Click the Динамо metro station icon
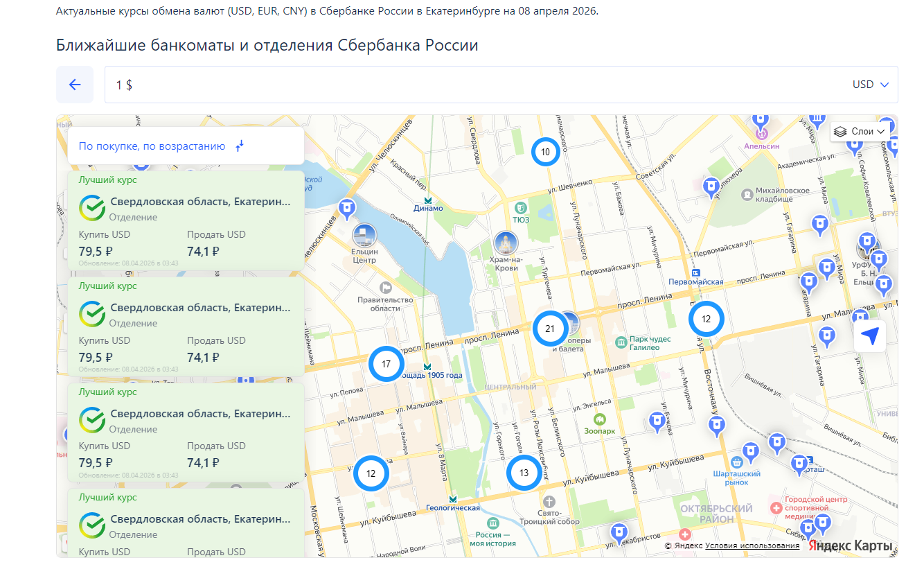 point(428,199)
